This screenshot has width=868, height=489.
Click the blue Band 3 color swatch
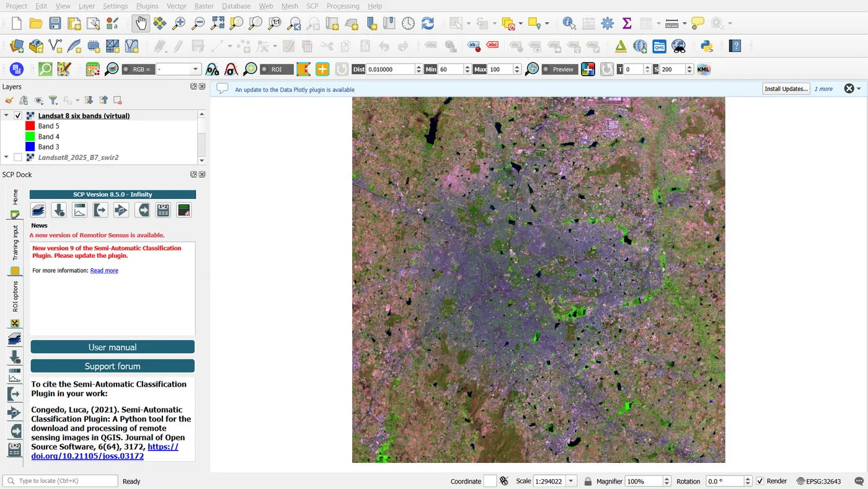pyautogui.click(x=30, y=147)
